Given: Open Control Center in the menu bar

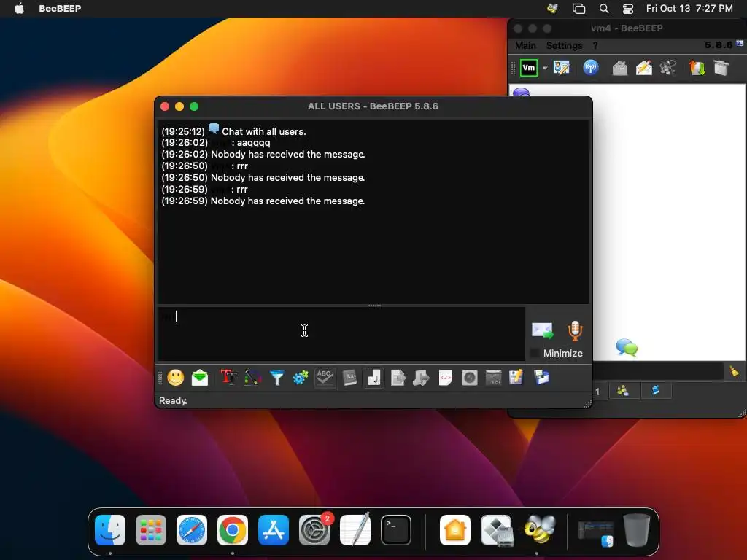Looking at the screenshot, I should [628, 8].
